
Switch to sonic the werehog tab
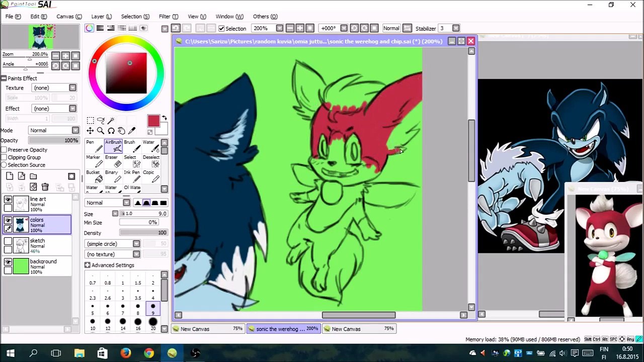pyautogui.click(x=283, y=329)
